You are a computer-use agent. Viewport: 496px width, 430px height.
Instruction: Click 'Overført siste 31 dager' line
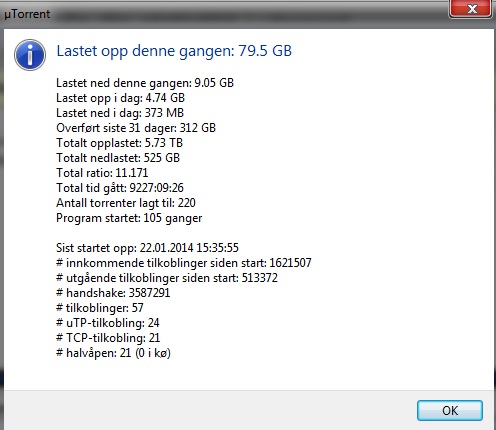(x=136, y=128)
